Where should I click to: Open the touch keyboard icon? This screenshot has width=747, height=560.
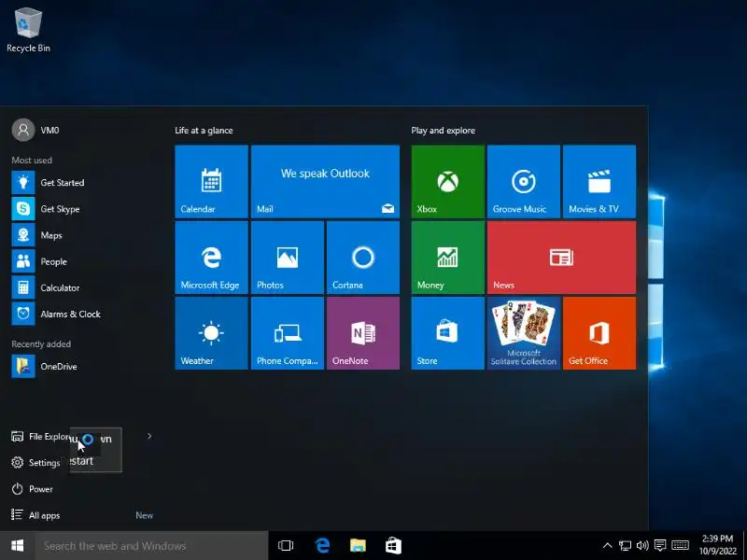click(x=680, y=546)
